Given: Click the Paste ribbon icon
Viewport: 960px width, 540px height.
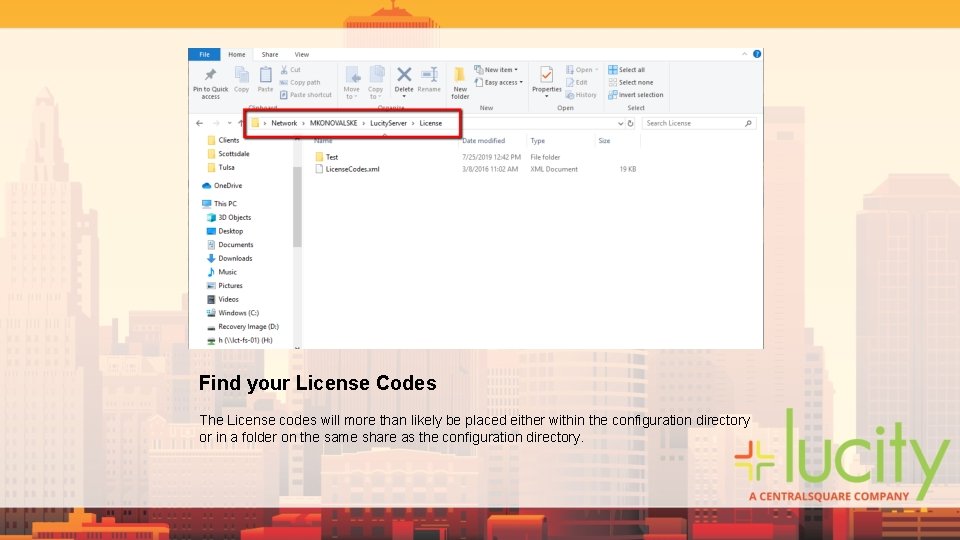Looking at the screenshot, I should (265, 75).
